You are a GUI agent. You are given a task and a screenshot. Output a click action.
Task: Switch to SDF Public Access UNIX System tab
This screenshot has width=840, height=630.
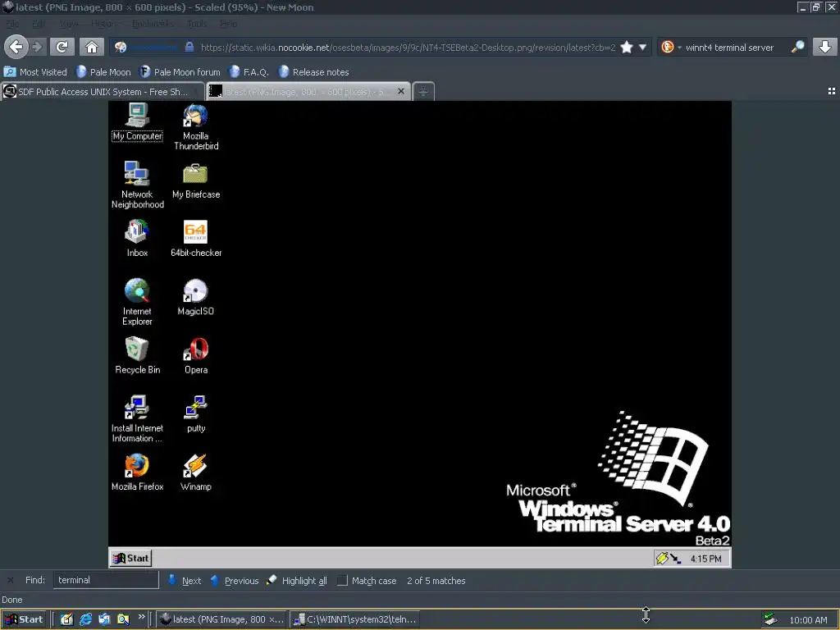point(102,92)
